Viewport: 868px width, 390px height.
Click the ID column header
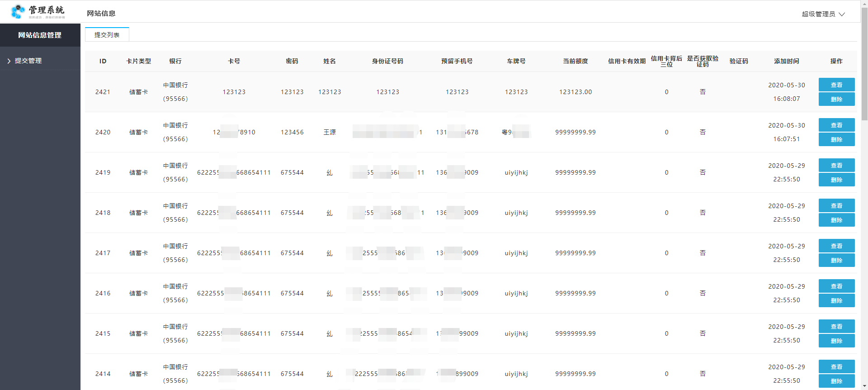coord(103,61)
